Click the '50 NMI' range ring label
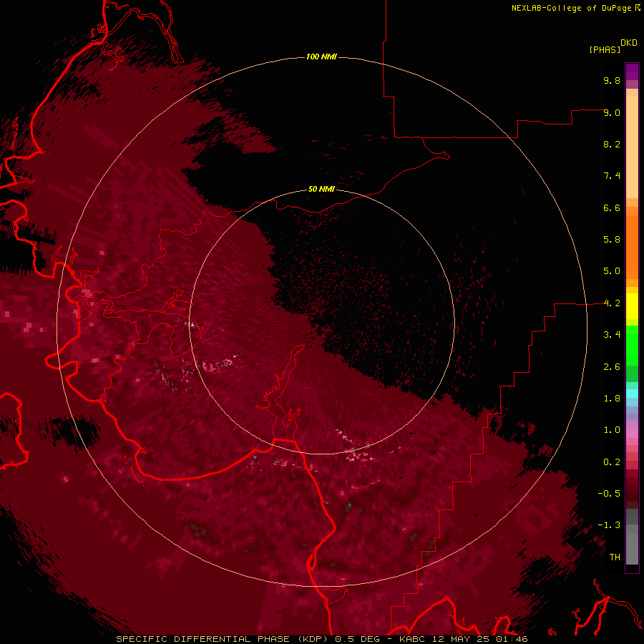The height and width of the screenshot is (644, 644). [x=321, y=189]
